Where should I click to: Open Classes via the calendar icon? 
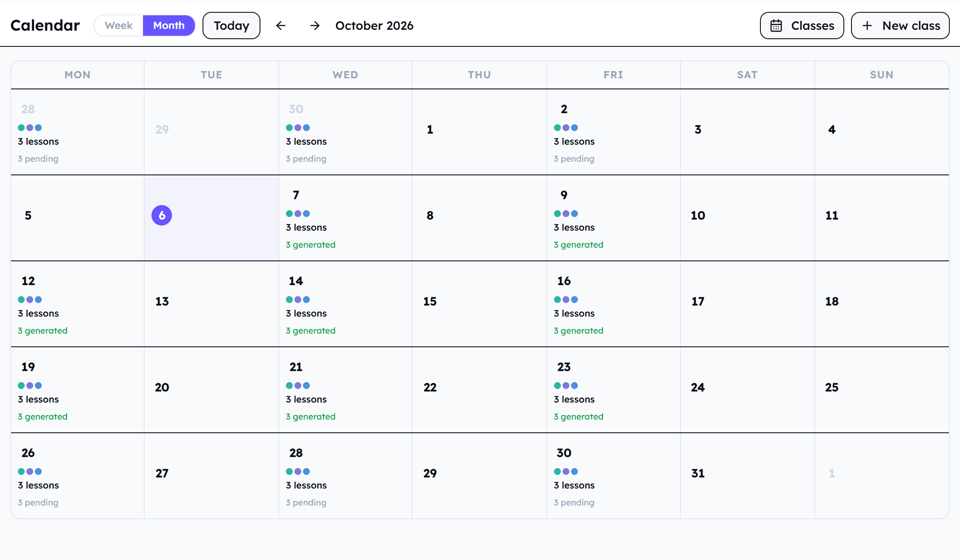click(776, 26)
